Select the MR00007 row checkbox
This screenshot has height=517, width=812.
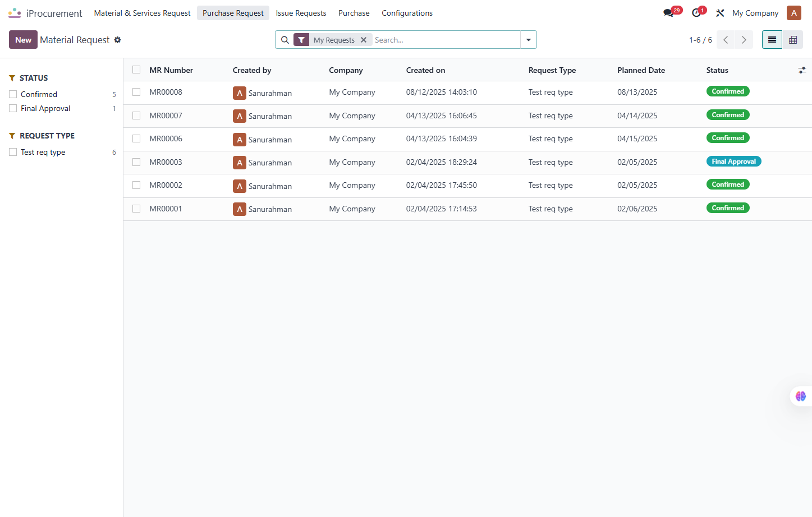click(x=136, y=116)
